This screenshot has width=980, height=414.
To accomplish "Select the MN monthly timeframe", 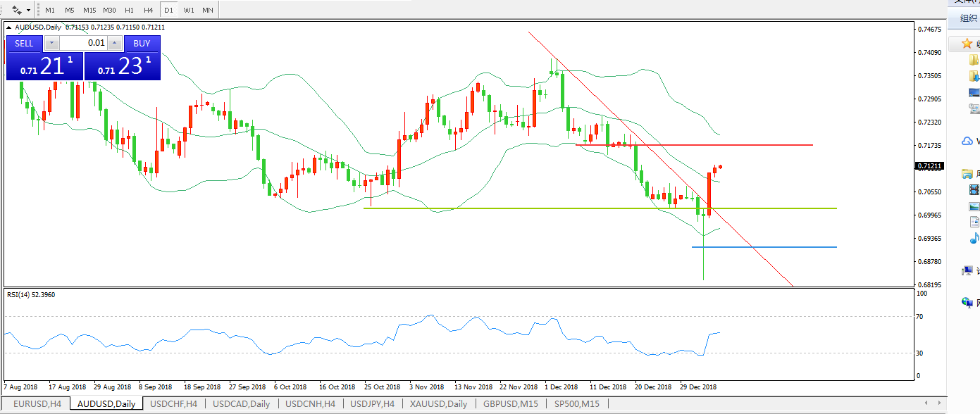I will pos(207,11).
